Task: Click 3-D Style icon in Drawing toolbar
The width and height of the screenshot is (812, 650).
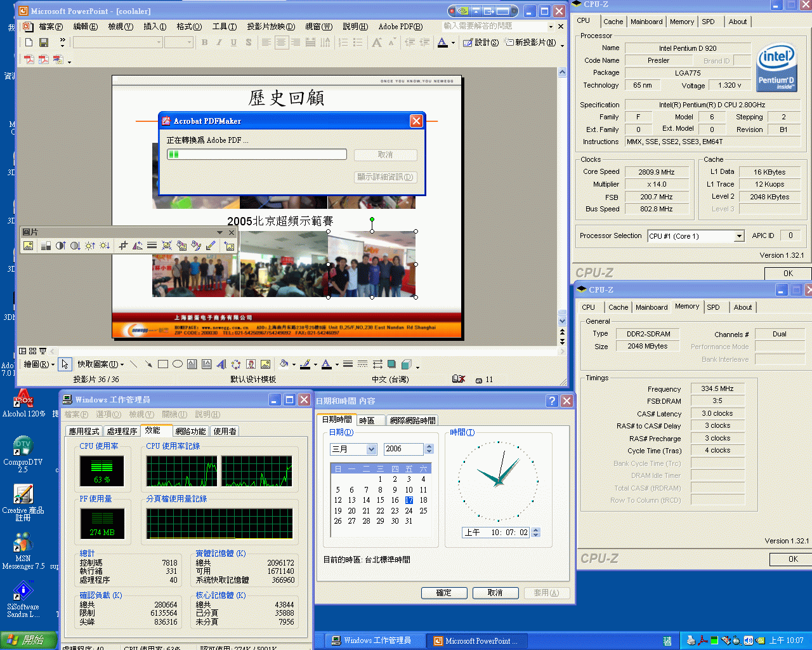Action: click(x=407, y=364)
